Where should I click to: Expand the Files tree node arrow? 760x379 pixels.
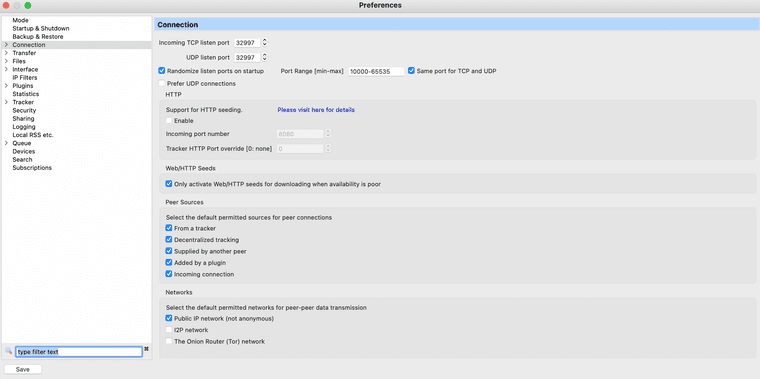coord(6,61)
